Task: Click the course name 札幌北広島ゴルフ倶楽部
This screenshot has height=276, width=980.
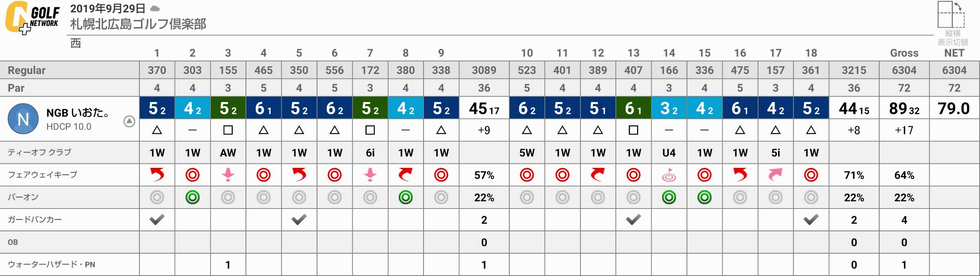Action: pyautogui.click(x=138, y=24)
